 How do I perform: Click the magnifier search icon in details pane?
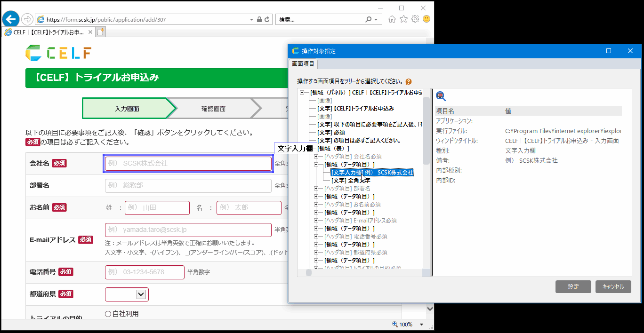441,96
